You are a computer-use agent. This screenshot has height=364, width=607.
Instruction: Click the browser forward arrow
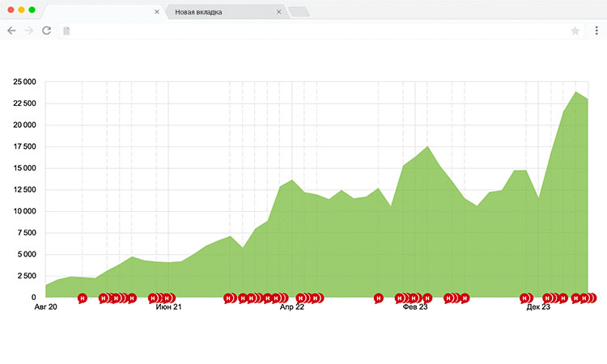pos(29,31)
